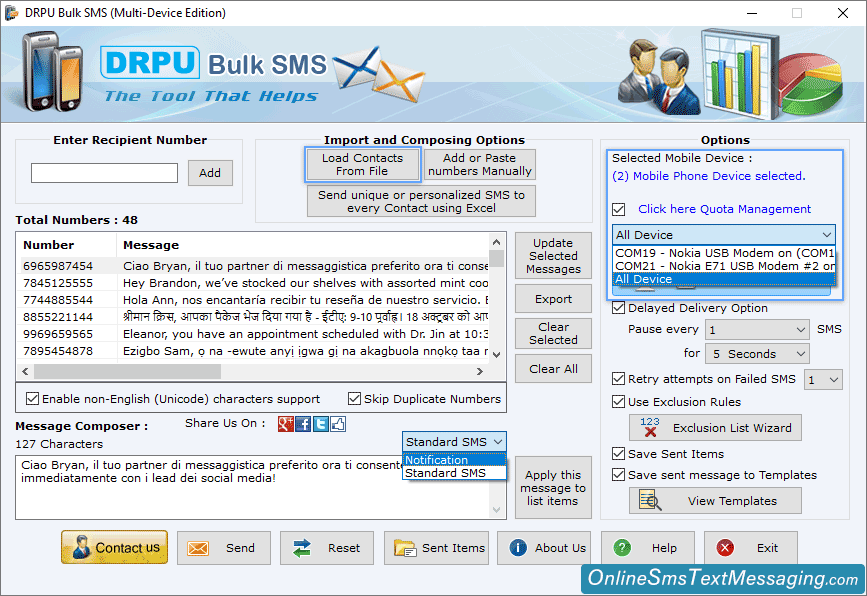The image size is (867, 596).
Task: Toggle Retry attempts on Failed SMS
Action: click(619, 379)
